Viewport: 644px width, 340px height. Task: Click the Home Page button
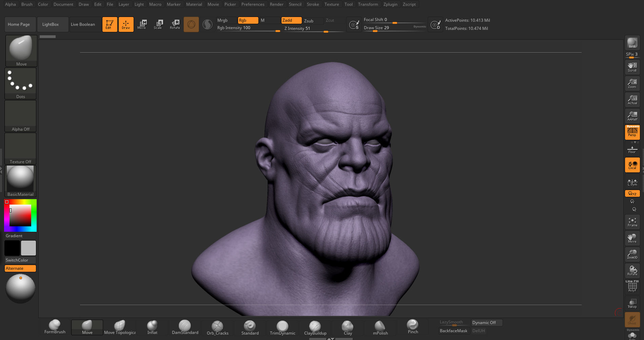tap(20, 24)
